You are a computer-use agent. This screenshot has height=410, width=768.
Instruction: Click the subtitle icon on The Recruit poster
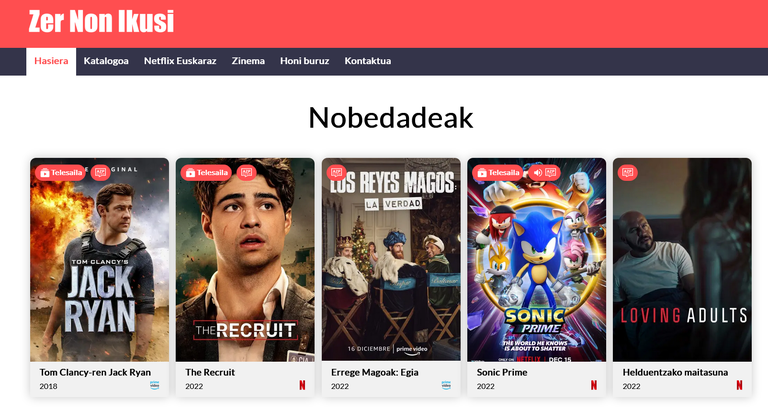pyautogui.click(x=246, y=172)
